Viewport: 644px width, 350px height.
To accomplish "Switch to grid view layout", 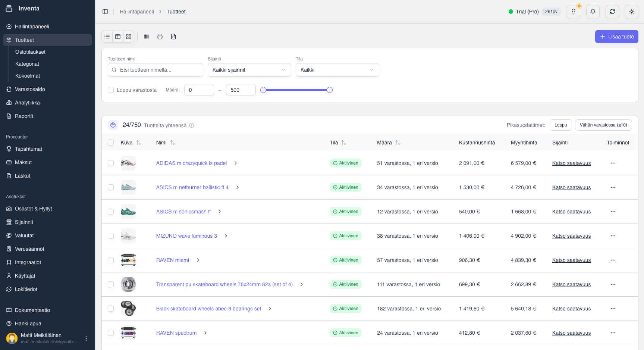I will [x=129, y=37].
